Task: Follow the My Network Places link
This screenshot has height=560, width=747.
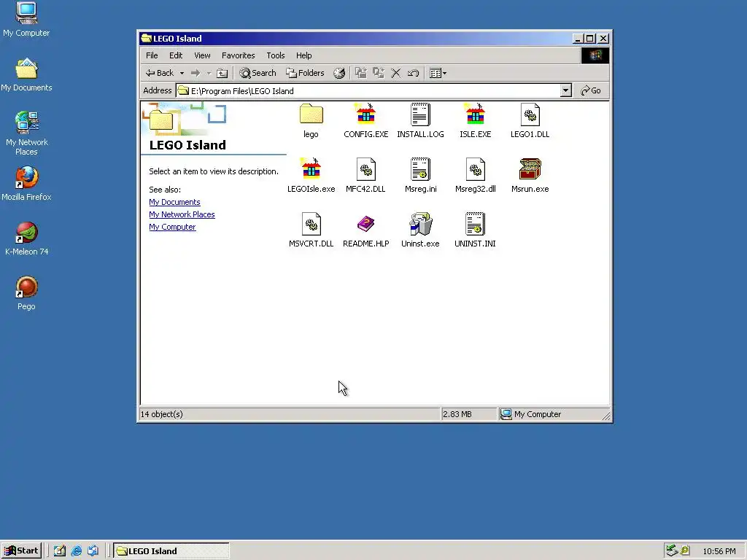Action: 182,214
